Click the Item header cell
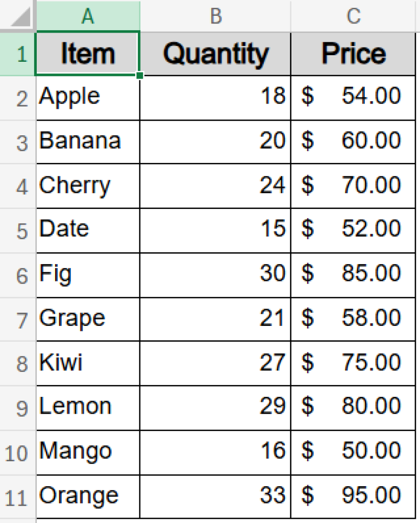The height and width of the screenshot is (523, 420). [x=87, y=53]
